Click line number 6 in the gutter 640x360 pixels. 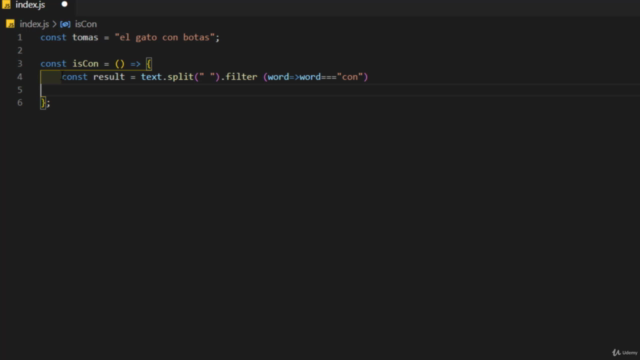click(20, 103)
